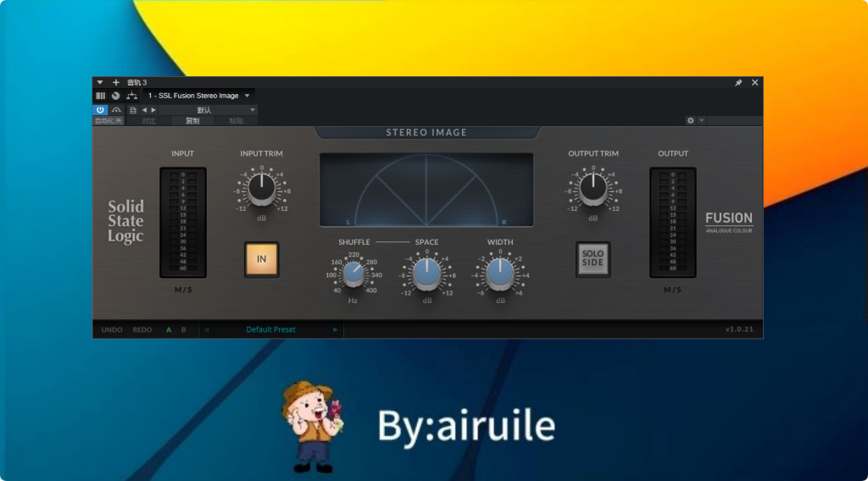The width and height of the screenshot is (868, 481).
Task: Select the A preset slot
Action: point(169,330)
